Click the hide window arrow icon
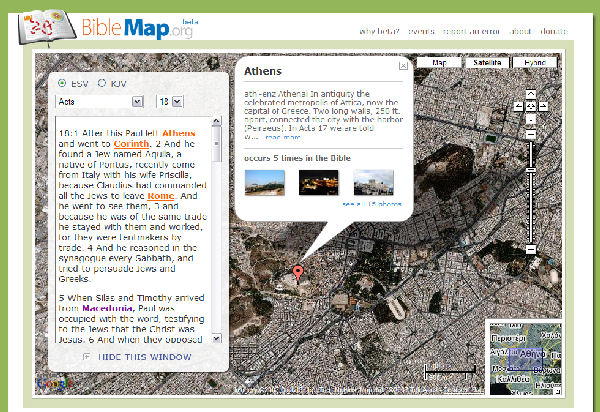 point(87,356)
